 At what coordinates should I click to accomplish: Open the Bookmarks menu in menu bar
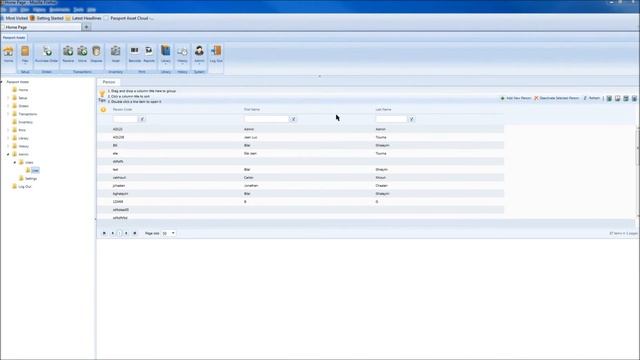pos(60,9)
